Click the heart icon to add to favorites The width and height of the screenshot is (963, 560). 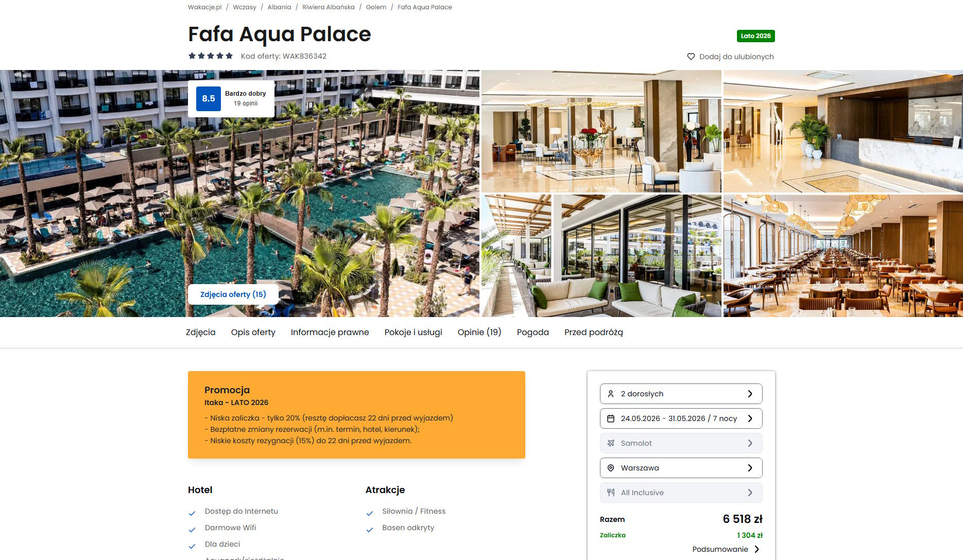[691, 57]
